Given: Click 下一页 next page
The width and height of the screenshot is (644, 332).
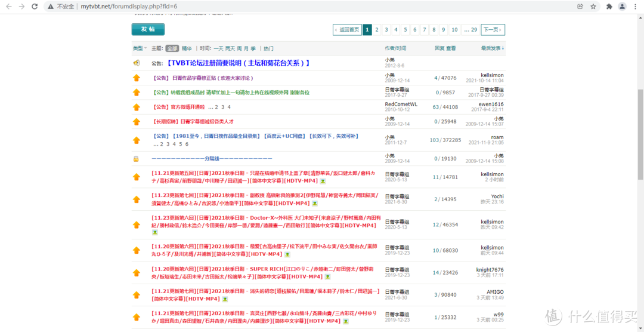Looking at the screenshot, I should [x=493, y=30].
